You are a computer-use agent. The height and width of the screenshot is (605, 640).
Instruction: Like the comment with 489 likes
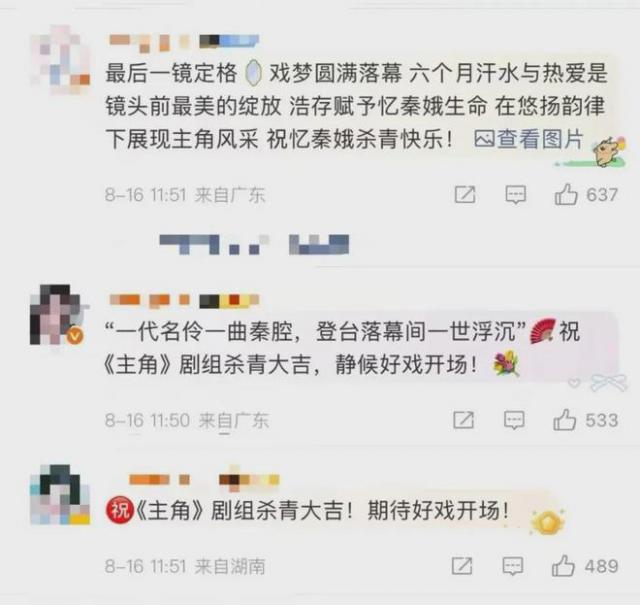(563, 566)
